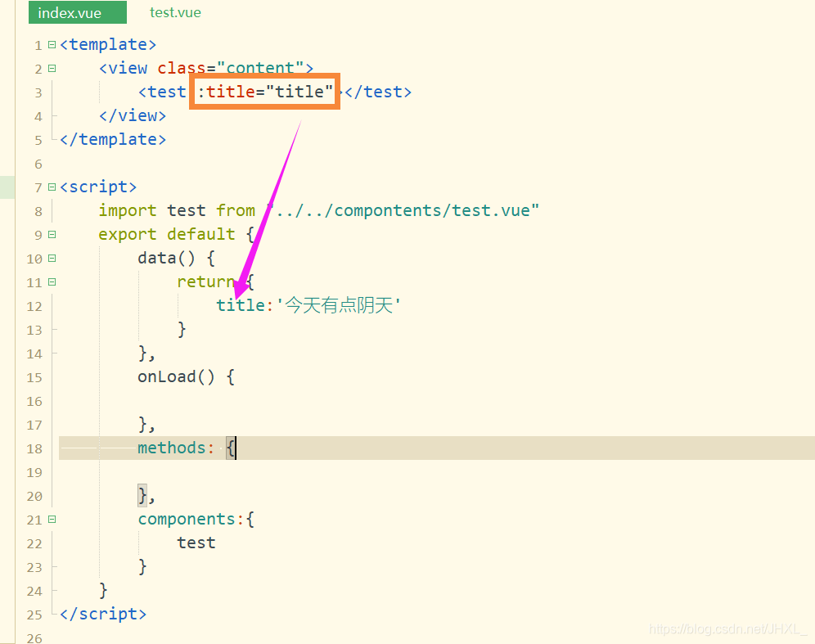Click the closing </script> tag
The height and width of the screenshot is (644, 815).
pyautogui.click(x=103, y=615)
